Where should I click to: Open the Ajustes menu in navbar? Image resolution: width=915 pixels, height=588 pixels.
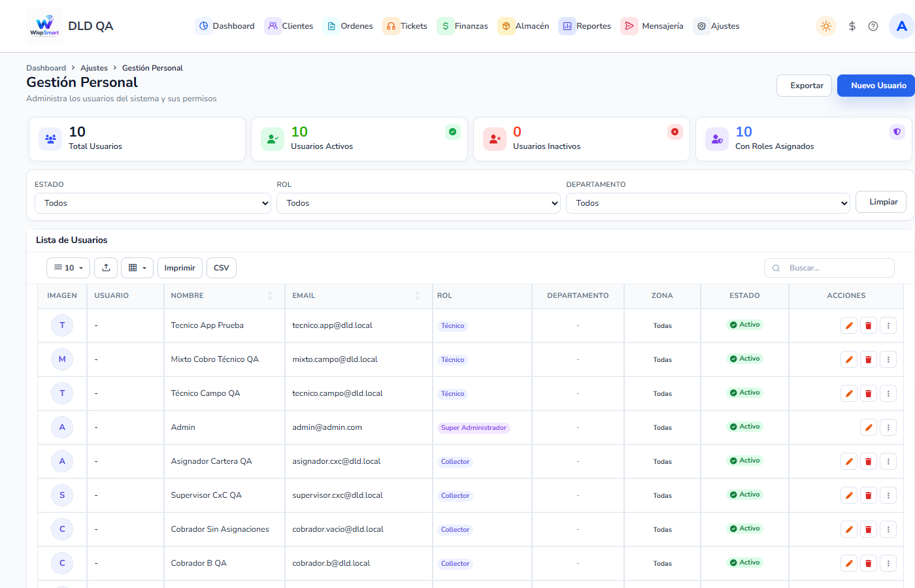point(718,26)
